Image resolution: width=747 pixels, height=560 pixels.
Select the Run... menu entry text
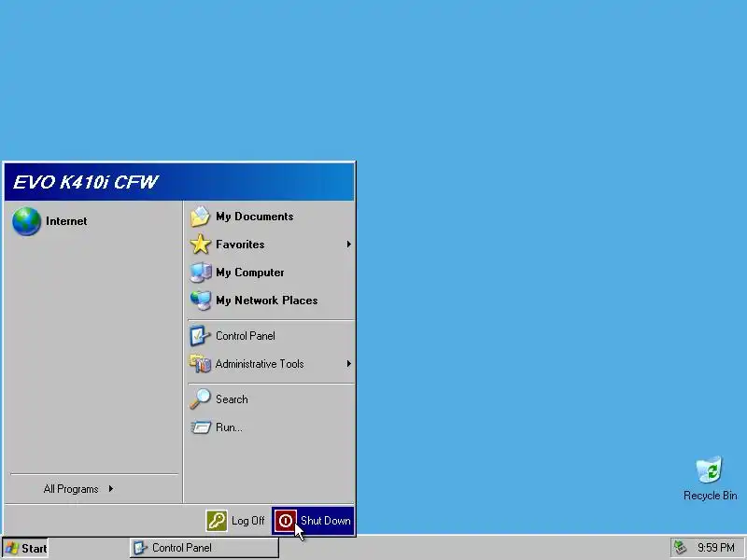[229, 427]
